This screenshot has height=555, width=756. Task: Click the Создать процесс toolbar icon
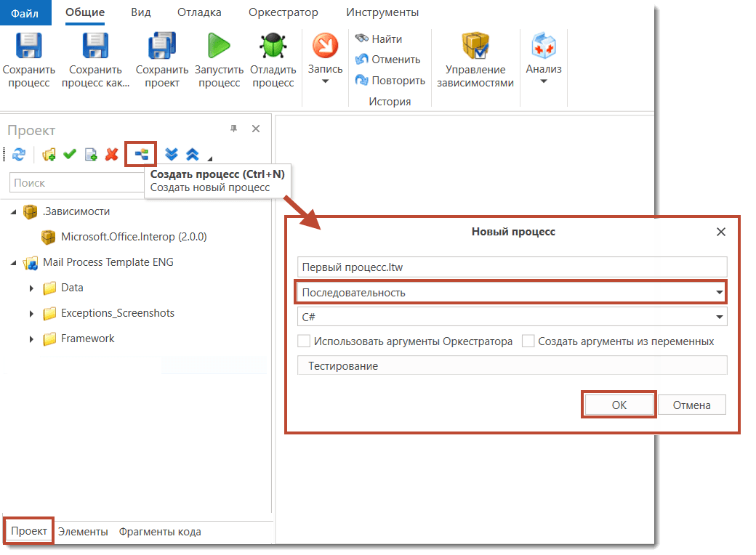point(140,154)
